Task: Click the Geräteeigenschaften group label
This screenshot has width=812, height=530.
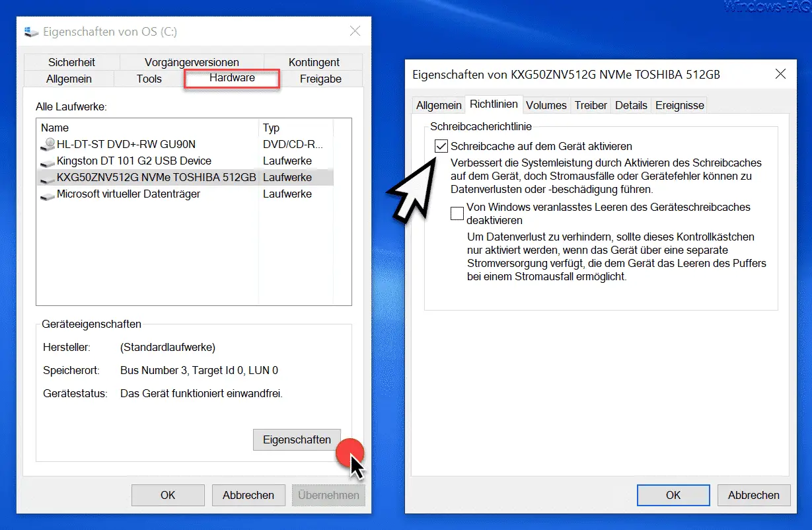Action: [x=91, y=324]
